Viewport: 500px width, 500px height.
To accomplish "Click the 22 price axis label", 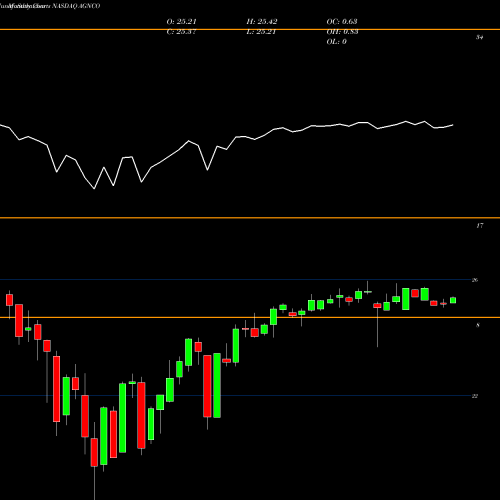I will (475, 396).
